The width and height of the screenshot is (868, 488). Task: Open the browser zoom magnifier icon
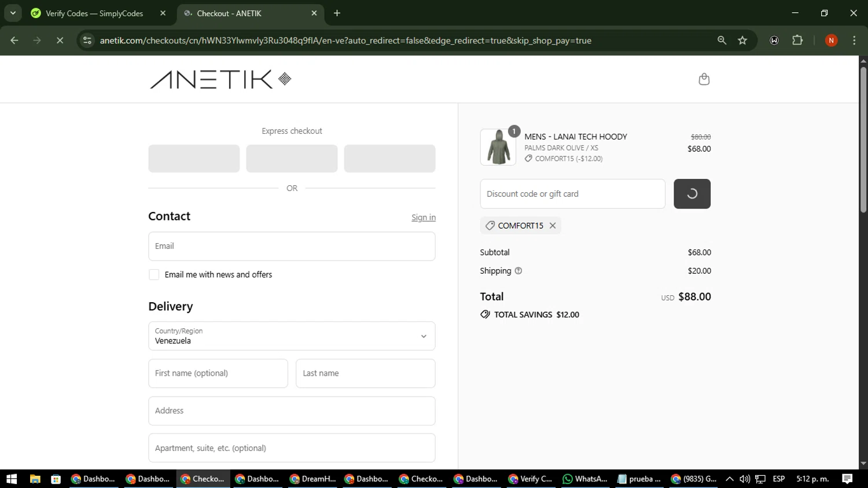point(722,41)
